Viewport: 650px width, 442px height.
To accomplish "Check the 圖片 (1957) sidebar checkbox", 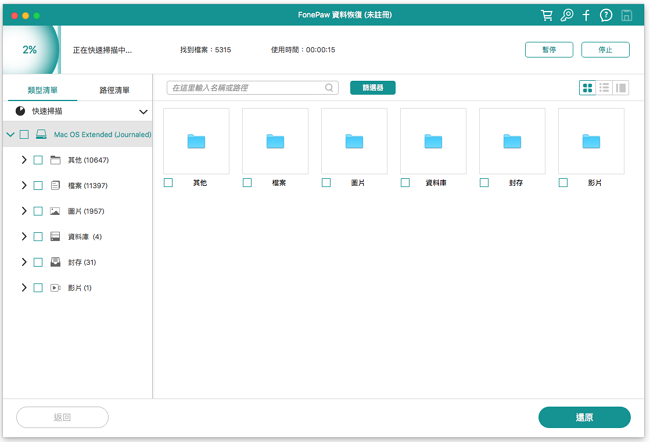I will click(x=38, y=211).
